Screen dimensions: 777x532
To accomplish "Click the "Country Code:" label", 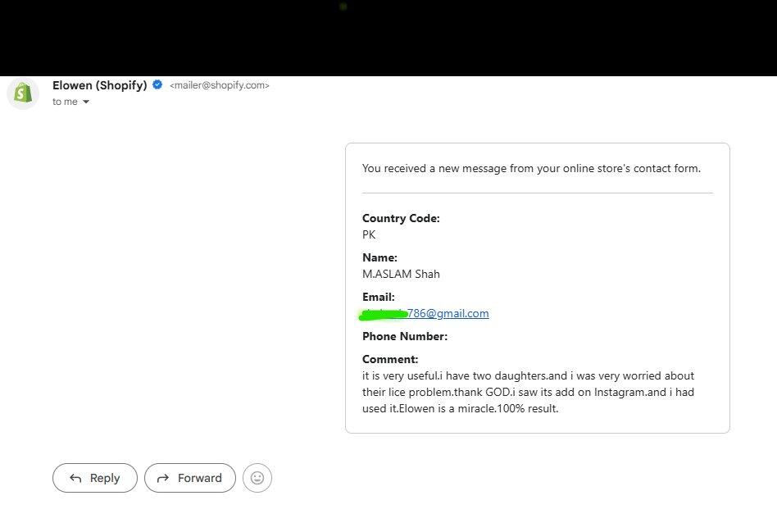I will click(x=401, y=218).
